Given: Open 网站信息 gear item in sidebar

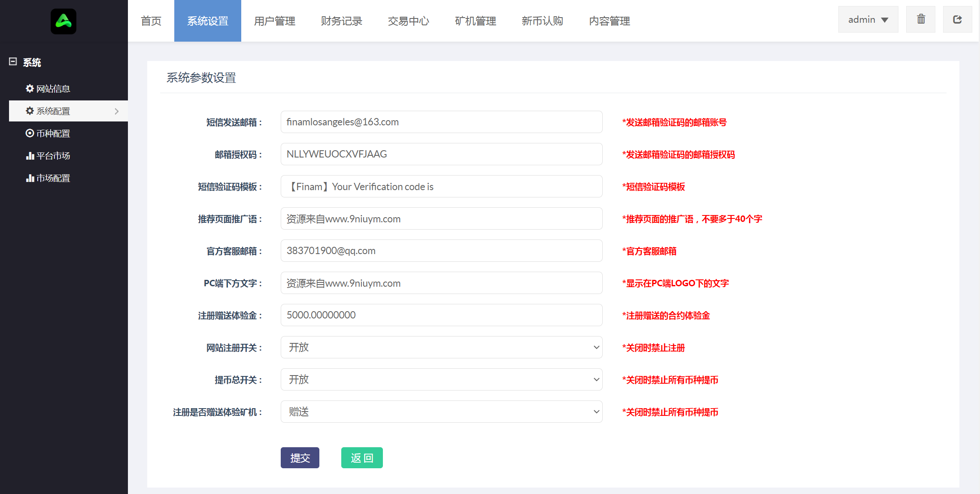Looking at the screenshot, I should point(48,88).
